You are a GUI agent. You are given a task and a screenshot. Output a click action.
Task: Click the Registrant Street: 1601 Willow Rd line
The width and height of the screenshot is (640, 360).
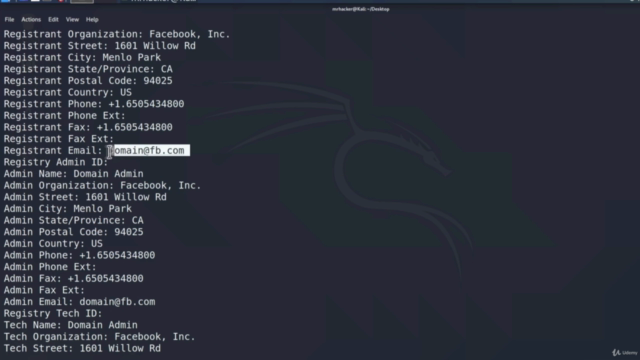pyautogui.click(x=100, y=46)
